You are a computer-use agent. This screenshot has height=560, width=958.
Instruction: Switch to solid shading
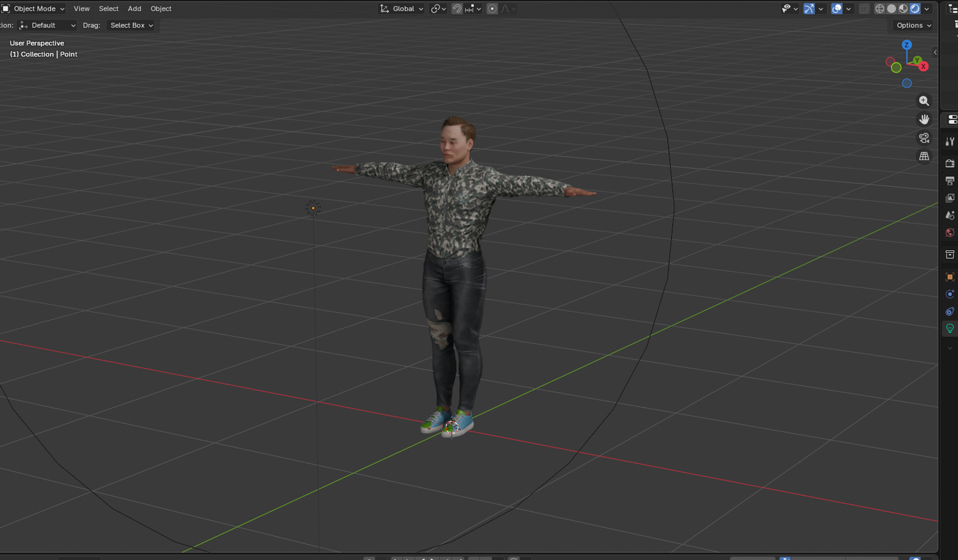pyautogui.click(x=892, y=8)
